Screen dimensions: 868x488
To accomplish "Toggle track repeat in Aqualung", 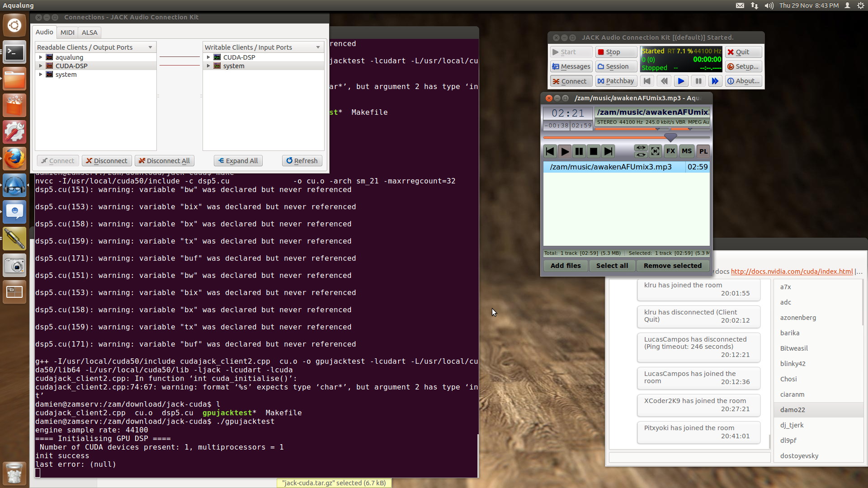I will [641, 148].
